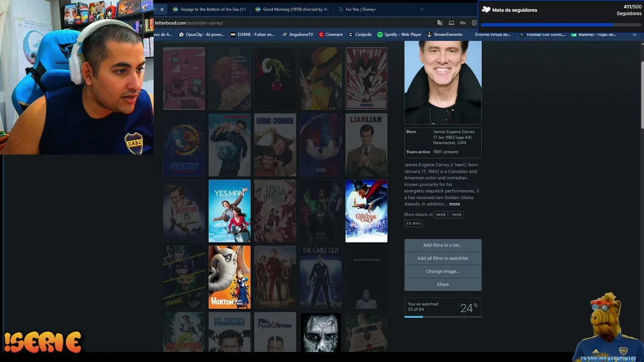Screen dimensions: 644x362
Task: Open the Man on the Moon poster
Action: pyautogui.click(x=366, y=277)
